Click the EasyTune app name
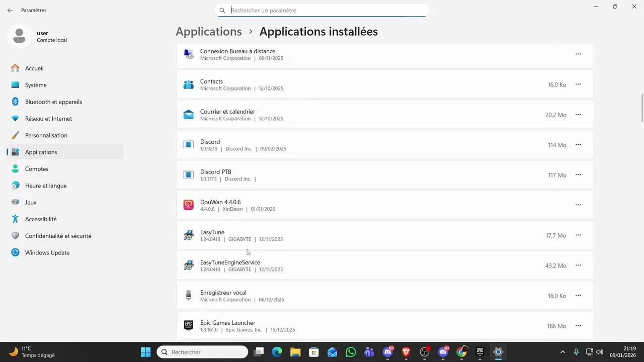The height and width of the screenshot is (362, 644). click(x=212, y=232)
